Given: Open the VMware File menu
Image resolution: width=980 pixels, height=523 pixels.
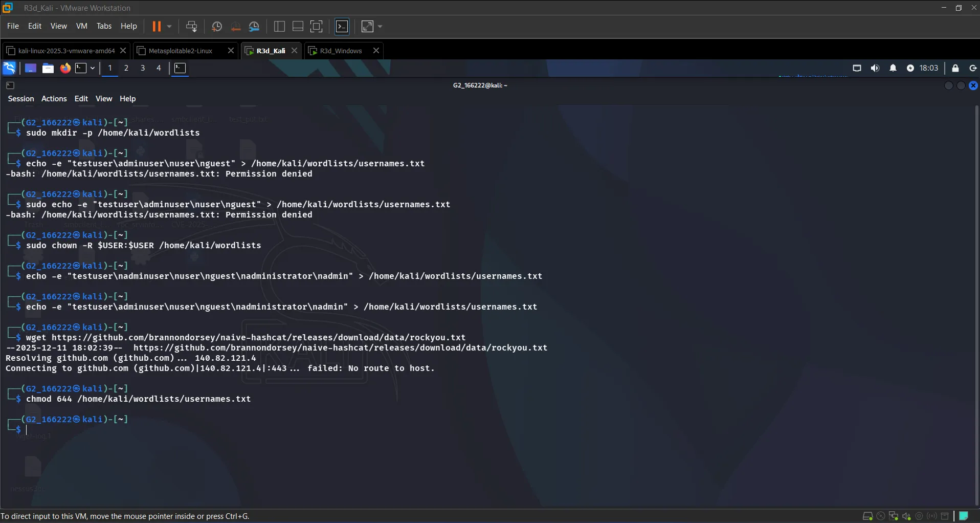Looking at the screenshot, I should tap(13, 26).
